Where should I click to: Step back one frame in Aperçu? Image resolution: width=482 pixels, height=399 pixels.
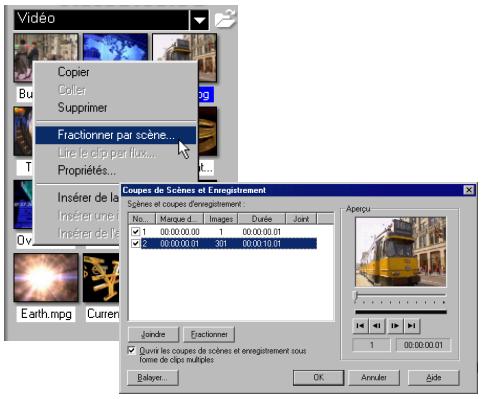point(377,326)
